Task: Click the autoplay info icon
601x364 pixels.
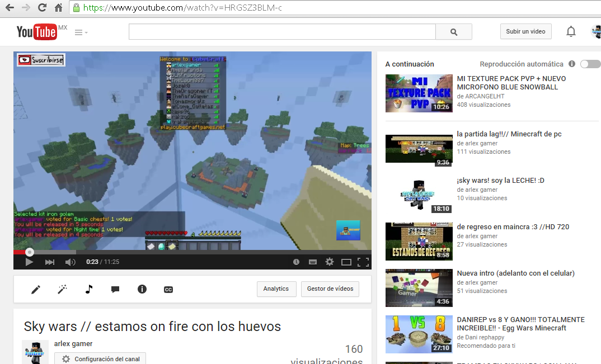Action: pos(572,64)
